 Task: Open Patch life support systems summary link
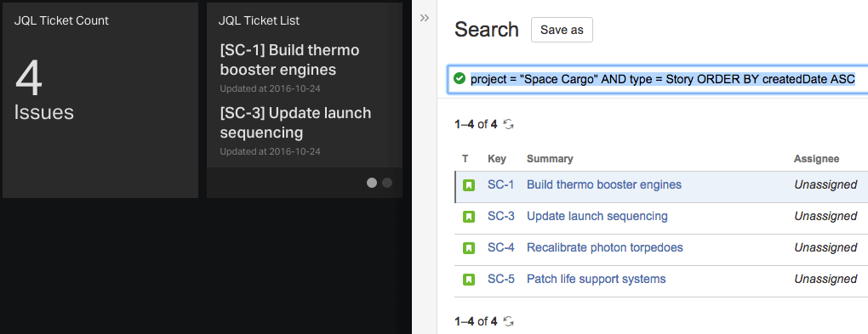coord(597,280)
